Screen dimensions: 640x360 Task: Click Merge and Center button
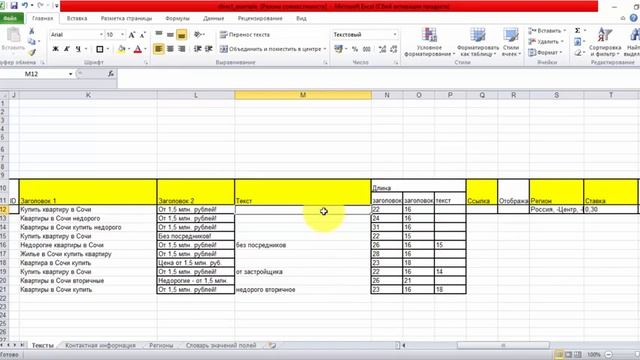coord(273,49)
